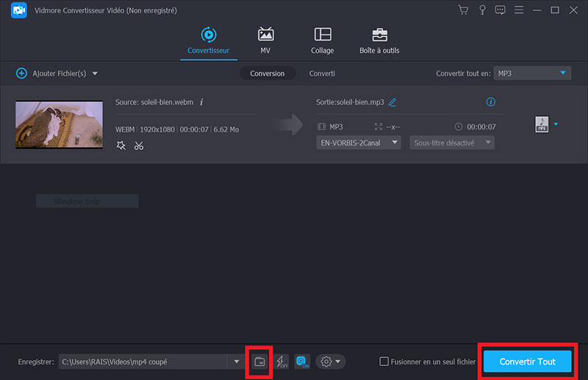Screen dimensions: 588x380
Task: Open the Boîte à outils tab
Action: tap(379, 40)
